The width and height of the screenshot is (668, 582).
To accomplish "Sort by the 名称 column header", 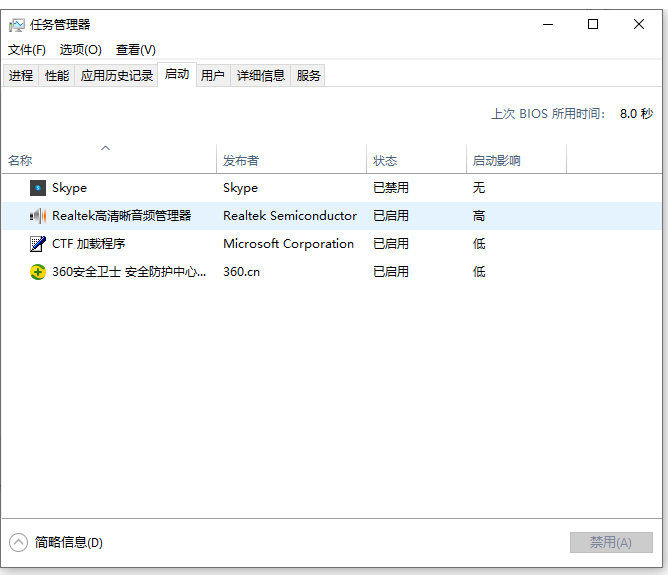I will [20, 161].
